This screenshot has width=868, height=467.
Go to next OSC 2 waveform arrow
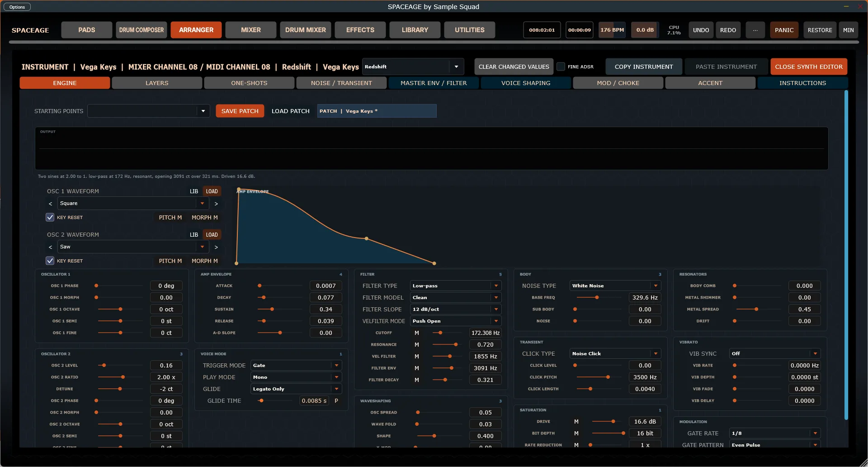coord(216,247)
